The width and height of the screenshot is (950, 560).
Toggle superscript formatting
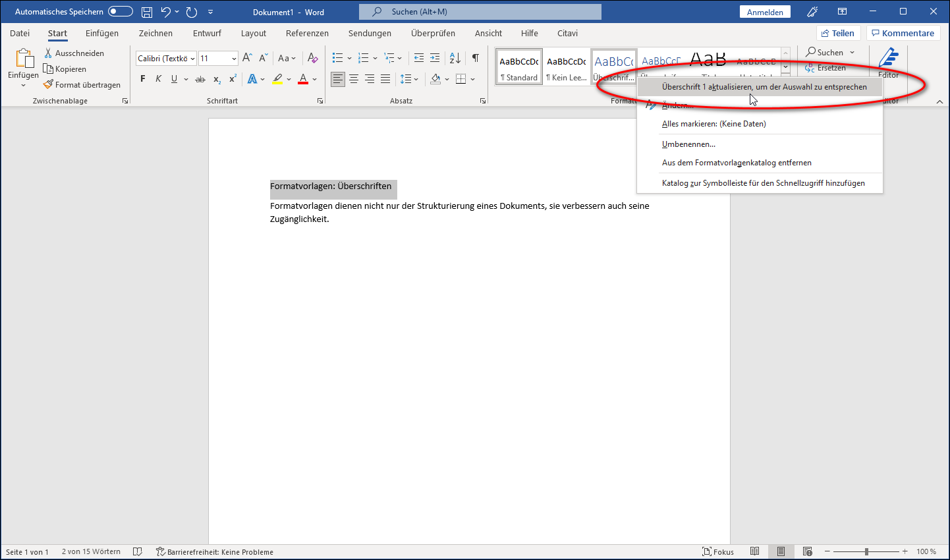click(233, 79)
